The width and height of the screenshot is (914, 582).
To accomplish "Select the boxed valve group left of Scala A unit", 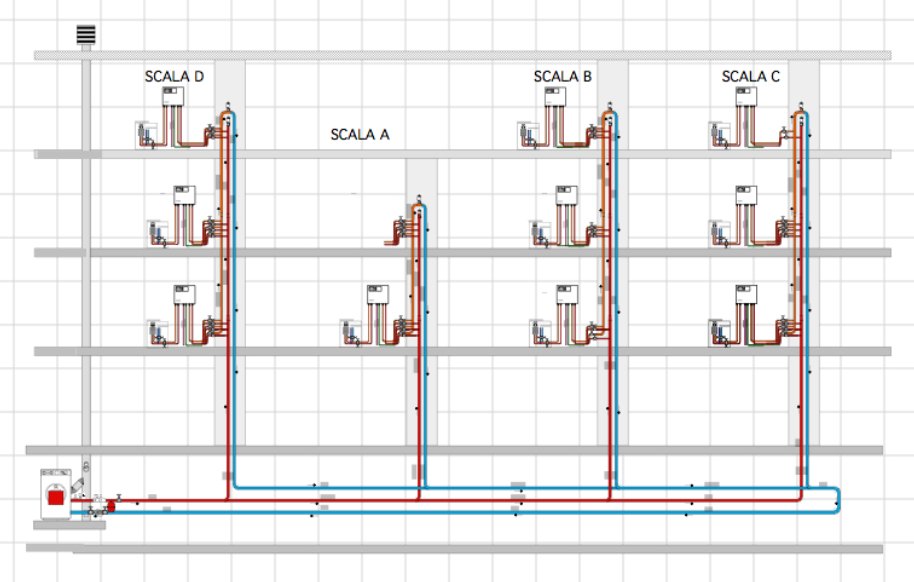I will pos(351,333).
